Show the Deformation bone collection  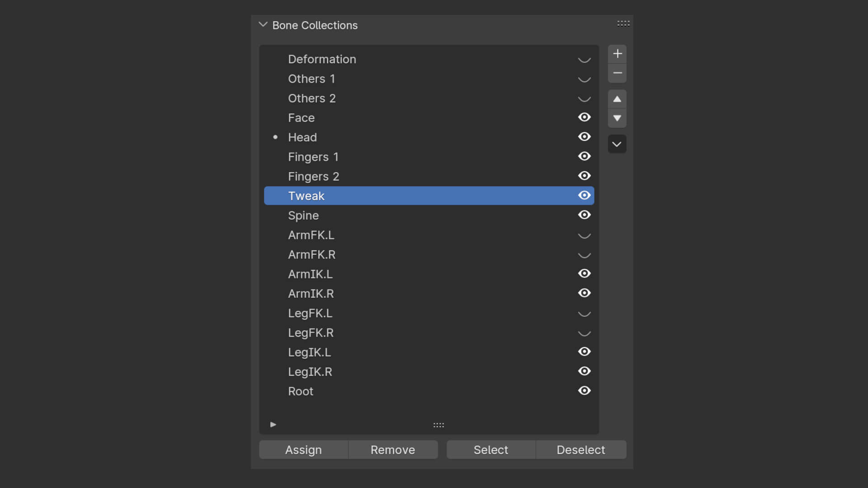584,60
